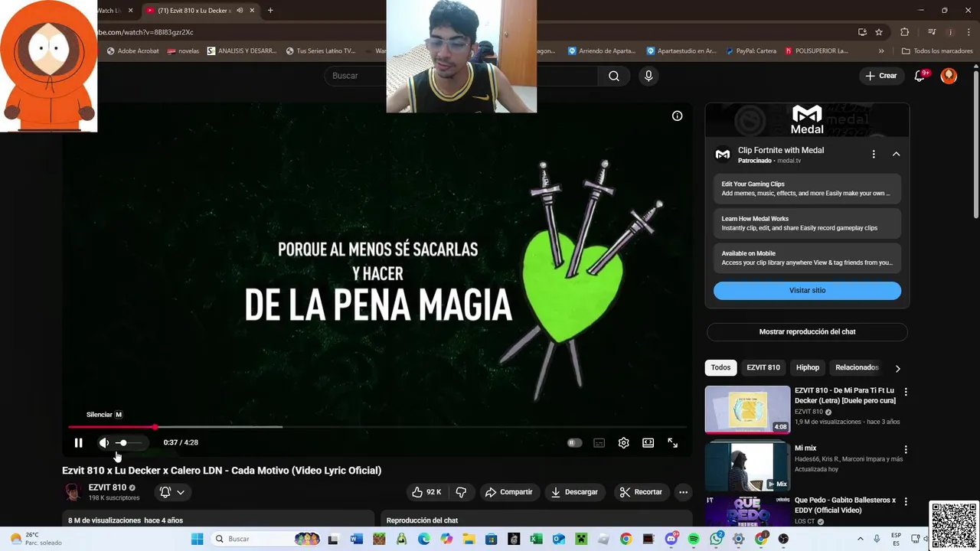Open Discord from the taskbar
Viewport: 980px width, 551px height.
tap(671, 539)
